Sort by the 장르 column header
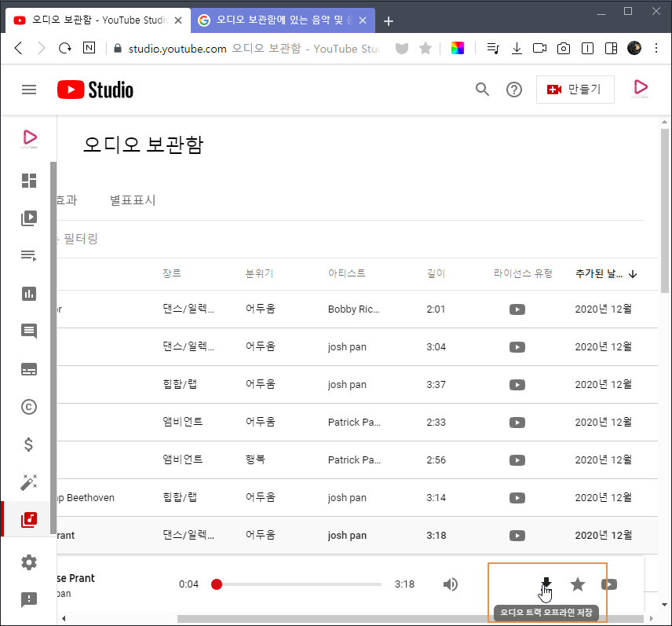 pyautogui.click(x=172, y=273)
